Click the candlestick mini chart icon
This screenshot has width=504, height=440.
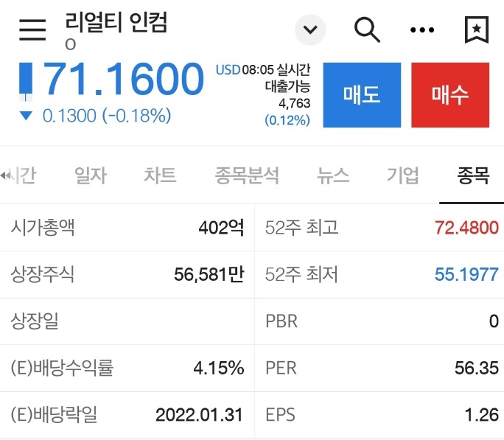26,82
